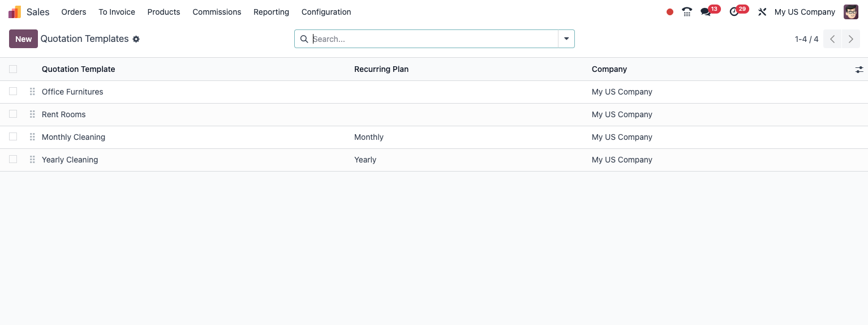Screen dimensions: 868x325
Task: Click the red recording indicator dot
Action: [x=670, y=12]
